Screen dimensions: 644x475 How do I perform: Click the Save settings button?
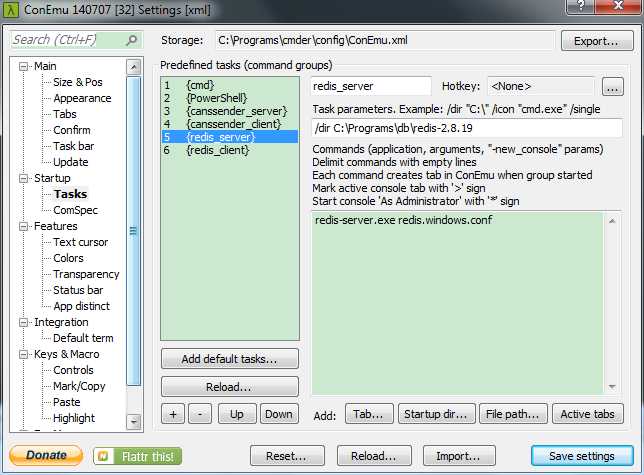tap(582, 456)
